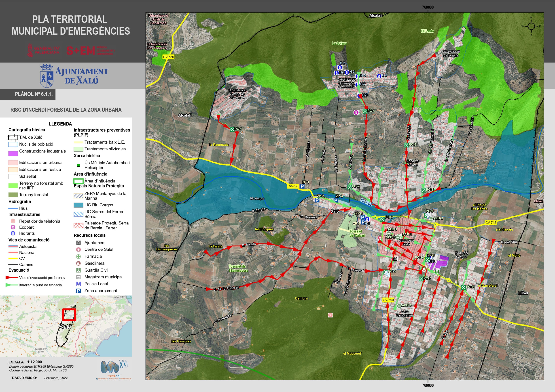Click the Zona aparcament legend icon
This screenshot has width=555, height=392.
(78, 291)
